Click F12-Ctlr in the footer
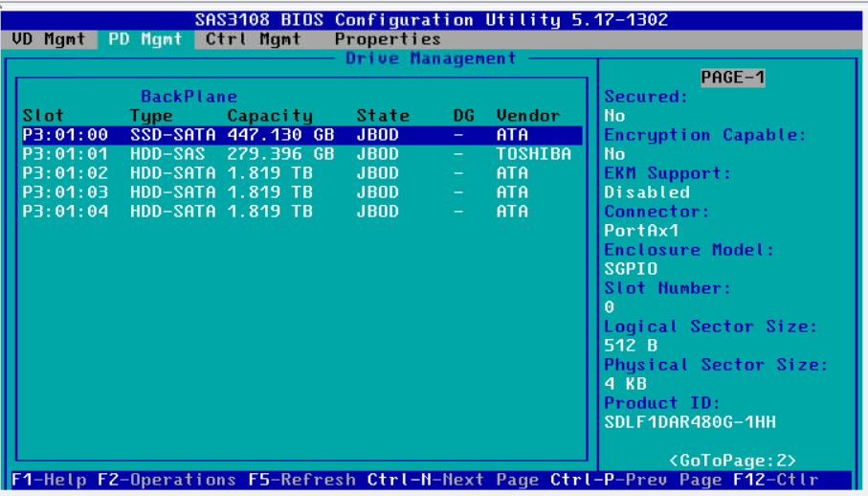Image resolution: width=868 pixels, height=496 pixels. click(x=775, y=480)
